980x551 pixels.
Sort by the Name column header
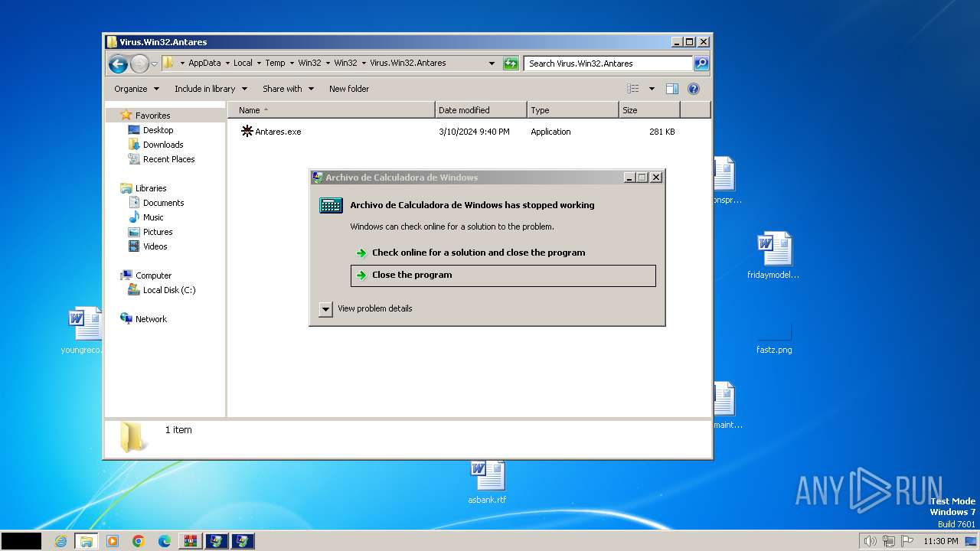(331, 110)
